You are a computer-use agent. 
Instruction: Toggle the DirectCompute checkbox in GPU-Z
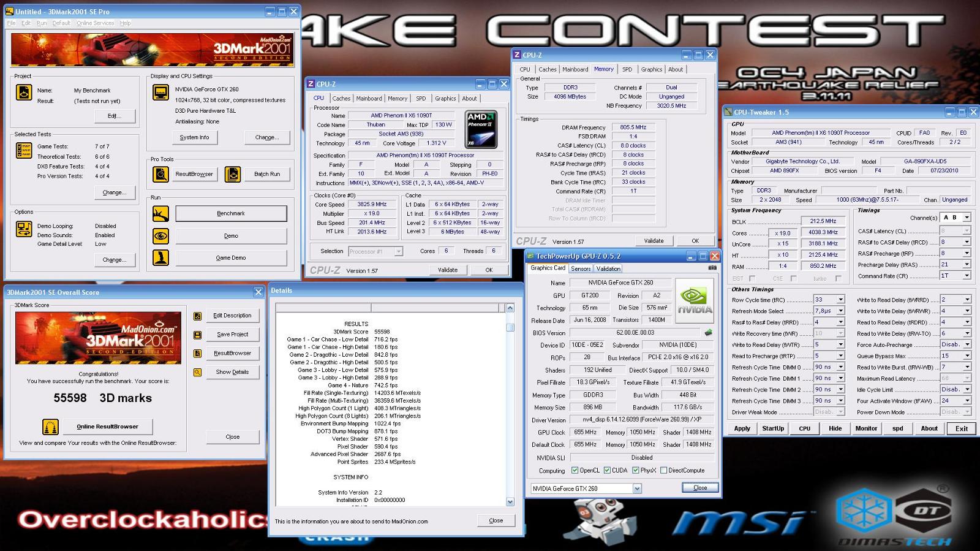pos(663,471)
